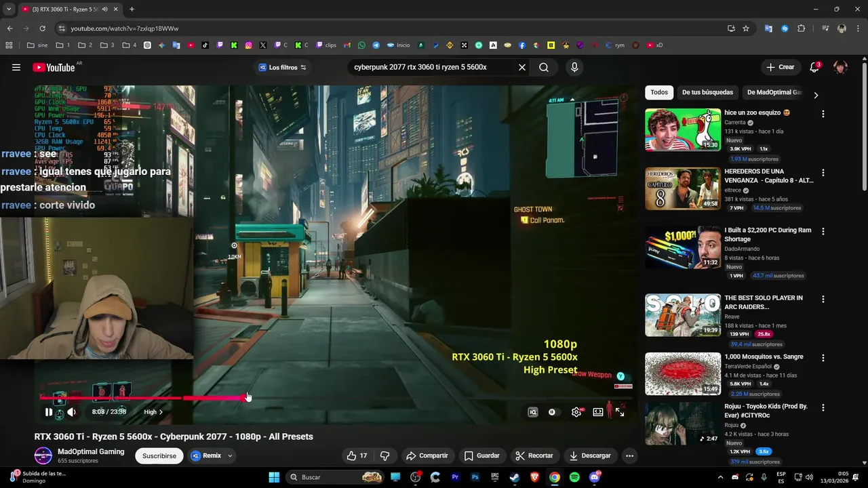Open options for 'THE BEST SOLO PLAYER' video

tap(823, 299)
